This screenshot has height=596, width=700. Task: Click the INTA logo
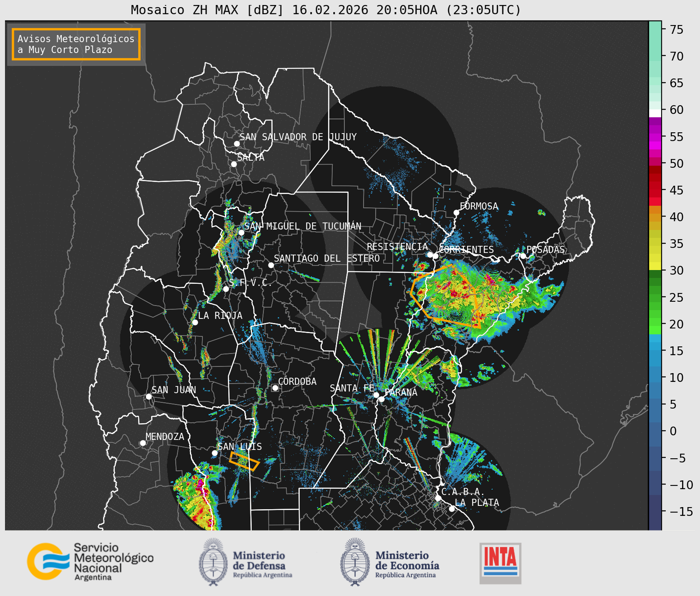point(500,563)
